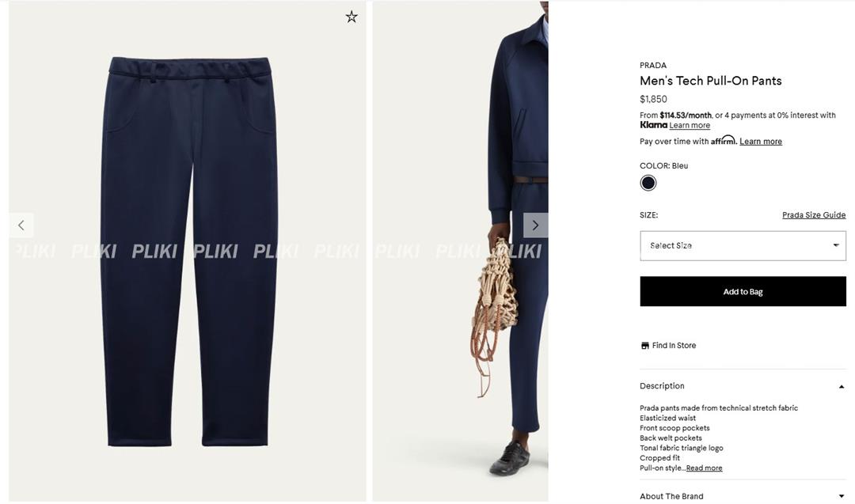The width and height of the screenshot is (855, 504).
Task: Click the star favorite icon on product image
Action: [351, 17]
